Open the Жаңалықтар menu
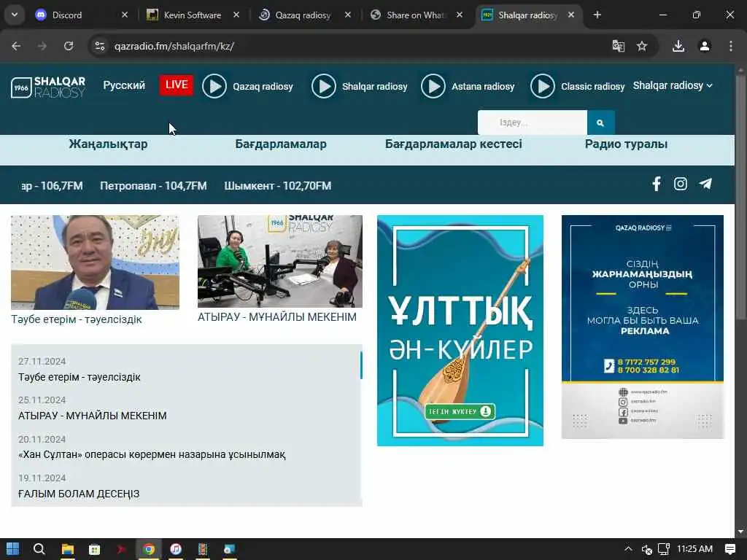The height and width of the screenshot is (560, 747). [108, 144]
